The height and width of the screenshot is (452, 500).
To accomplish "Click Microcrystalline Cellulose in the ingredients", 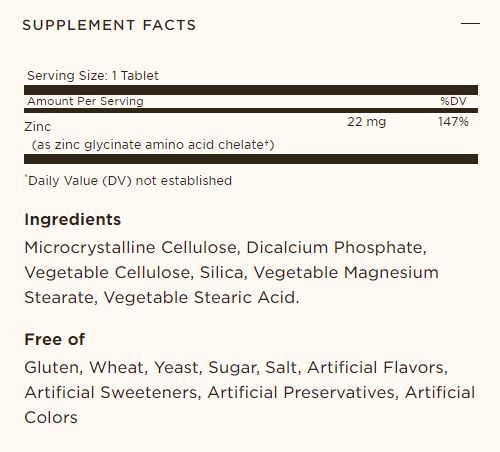I will tap(130, 248).
